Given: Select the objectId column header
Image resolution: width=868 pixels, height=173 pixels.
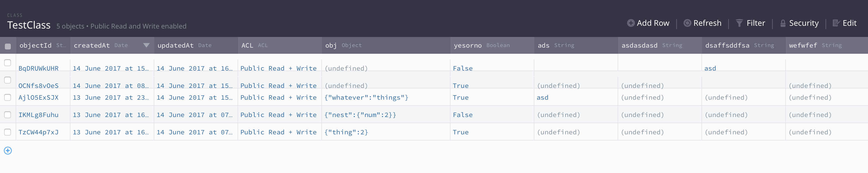Looking at the screenshot, I should (43, 46).
